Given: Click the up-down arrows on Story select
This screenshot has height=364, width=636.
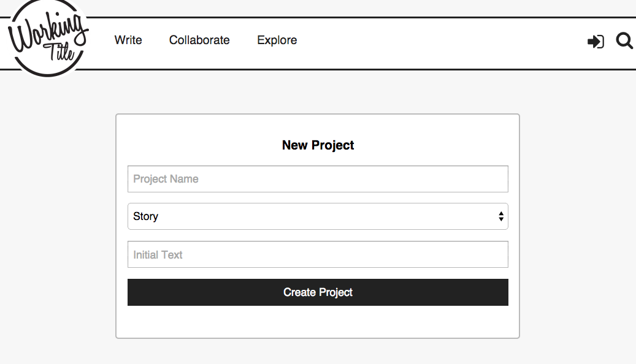Looking at the screenshot, I should point(501,216).
